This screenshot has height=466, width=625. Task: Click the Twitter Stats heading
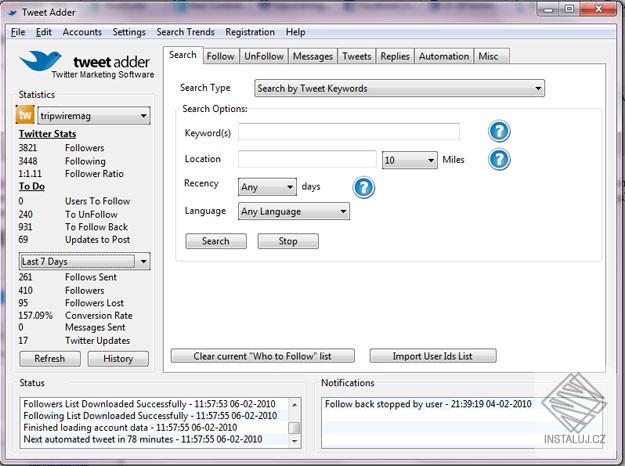(47, 134)
